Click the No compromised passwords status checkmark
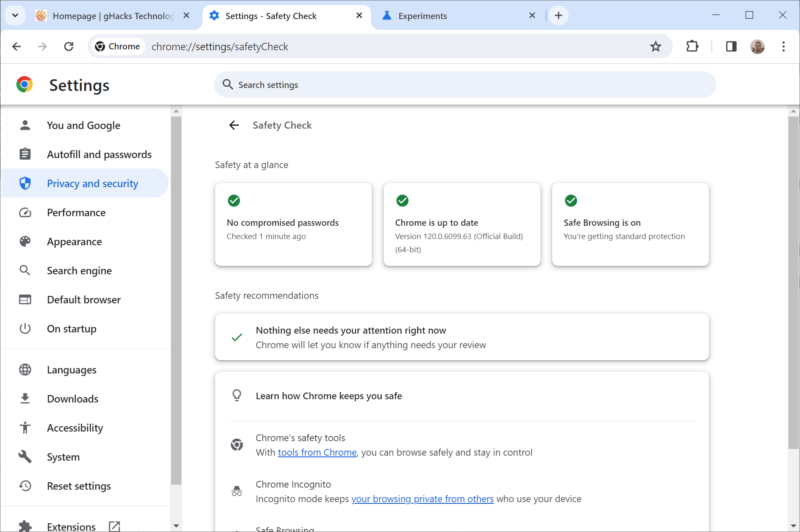Viewport: 800px width, 532px height. tap(234, 200)
